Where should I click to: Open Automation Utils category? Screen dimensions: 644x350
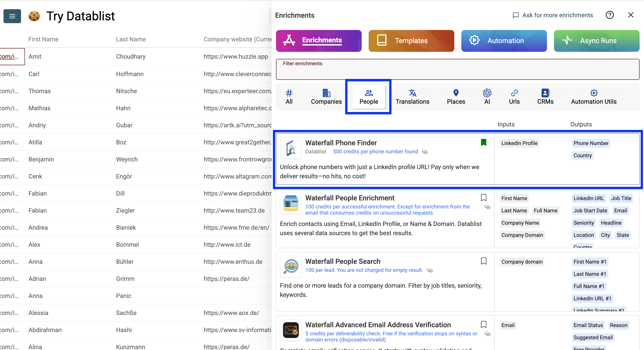[593, 97]
